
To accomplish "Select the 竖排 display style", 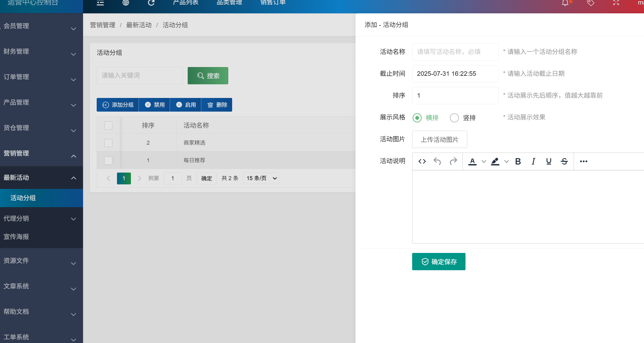I will (454, 118).
